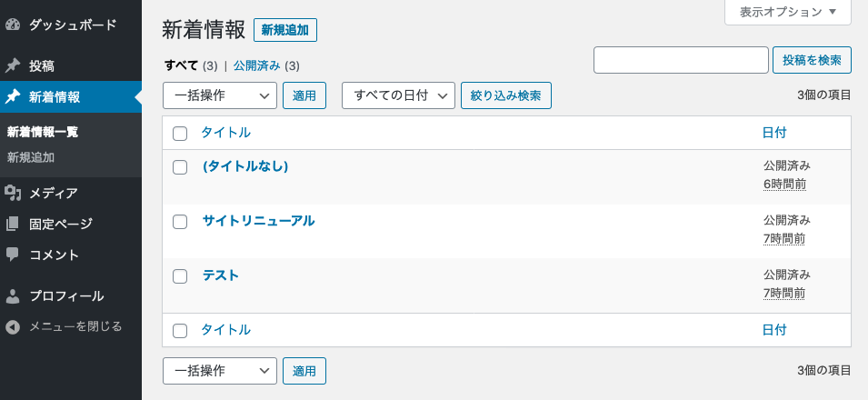Screen dimensions: 868x400
Task: Sort by the 日付 column header
Action: tap(773, 133)
